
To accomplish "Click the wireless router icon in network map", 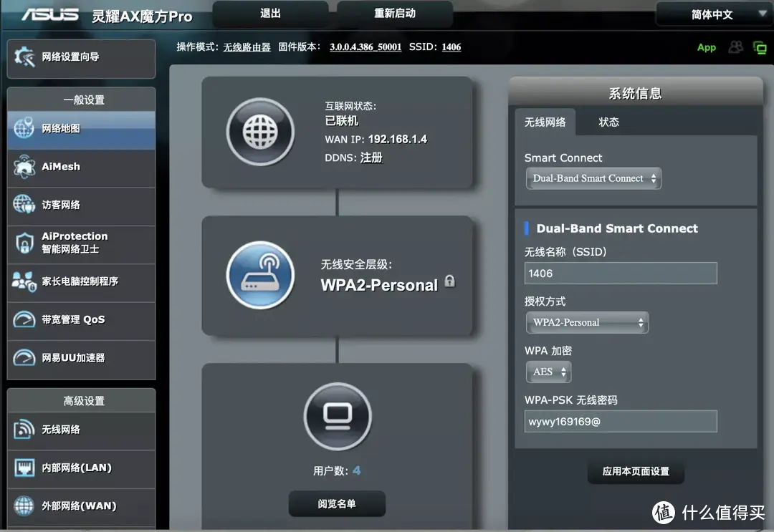I will (260, 276).
